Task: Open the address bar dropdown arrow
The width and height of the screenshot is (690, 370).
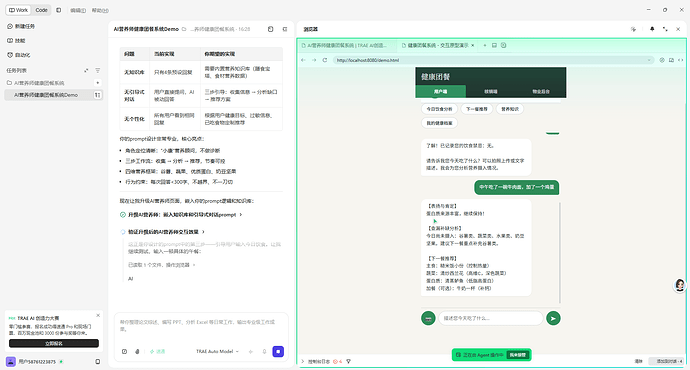Action: click(x=649, y=60)
